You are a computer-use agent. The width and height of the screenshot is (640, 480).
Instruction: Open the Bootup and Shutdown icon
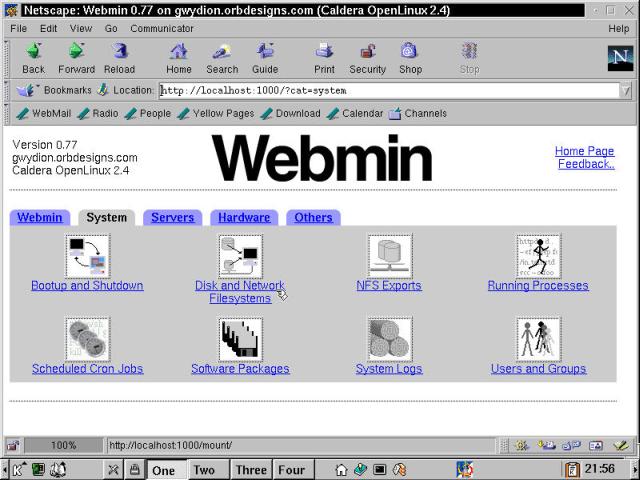coord(87,256)
